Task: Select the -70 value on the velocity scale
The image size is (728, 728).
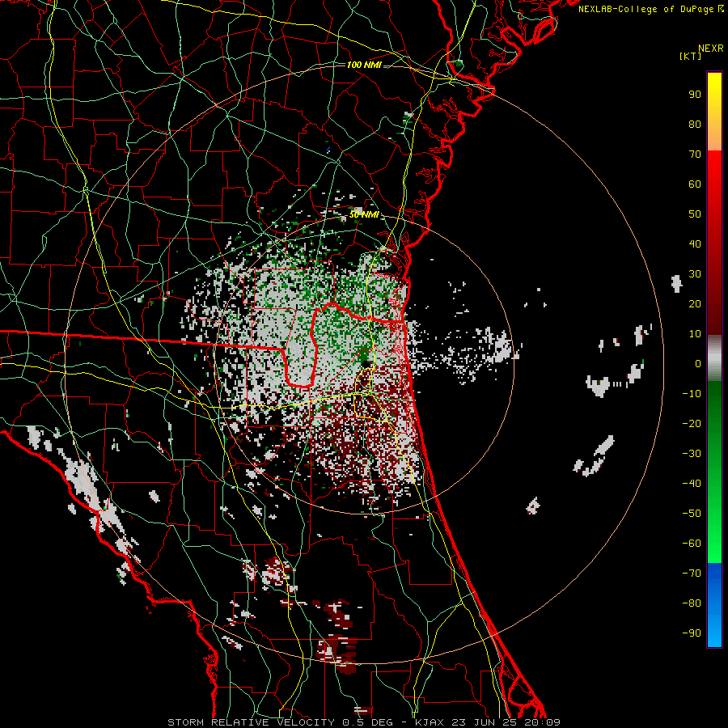Action: [x=692, y=574]
